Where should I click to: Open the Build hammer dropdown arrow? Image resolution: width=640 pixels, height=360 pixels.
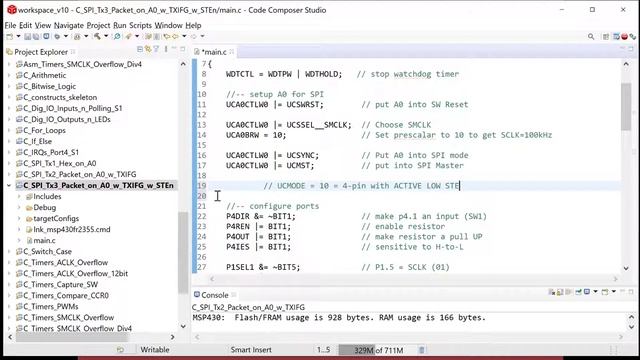point(106,37)
